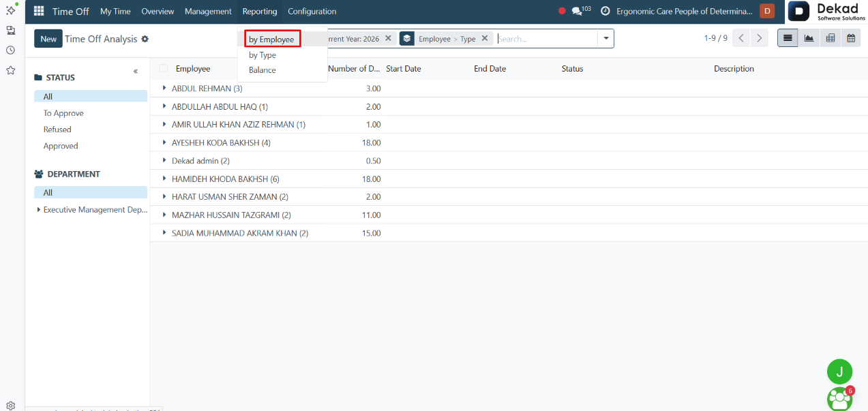
Task: Open the Management menu
Action: [208, 11]
